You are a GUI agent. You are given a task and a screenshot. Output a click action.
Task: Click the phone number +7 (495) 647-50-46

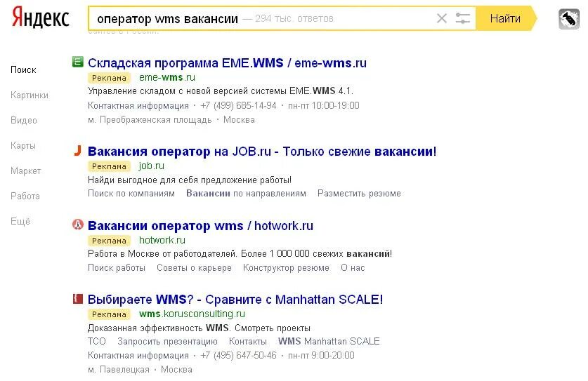[238, 355]
